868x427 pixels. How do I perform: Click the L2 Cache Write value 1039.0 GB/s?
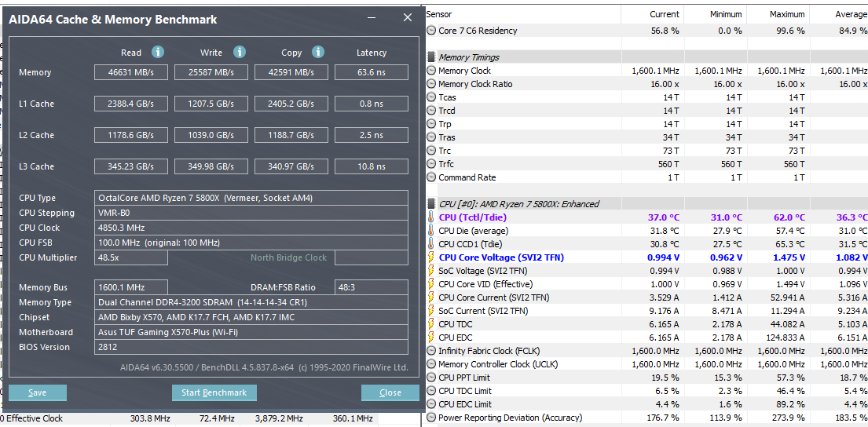(x=211, y=135)
